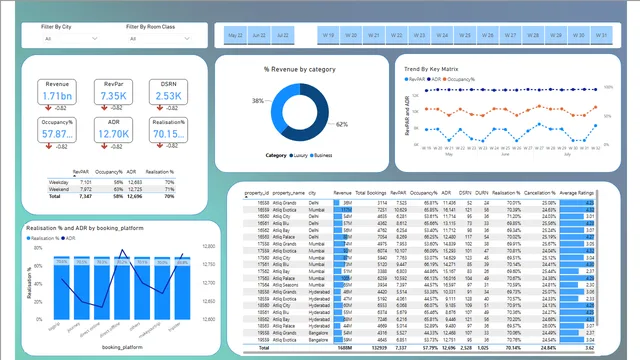
Task: Select week W 31 slicer tile
Action: 601,36
